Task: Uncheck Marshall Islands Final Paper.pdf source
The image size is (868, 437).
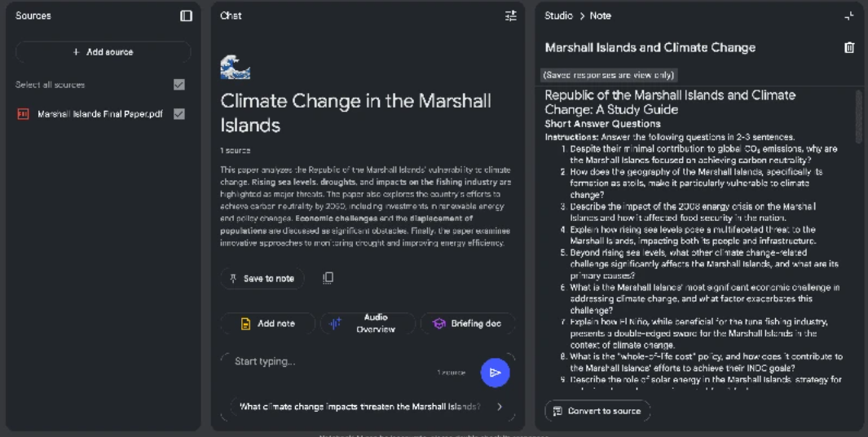Action: (x=179, y=114)
